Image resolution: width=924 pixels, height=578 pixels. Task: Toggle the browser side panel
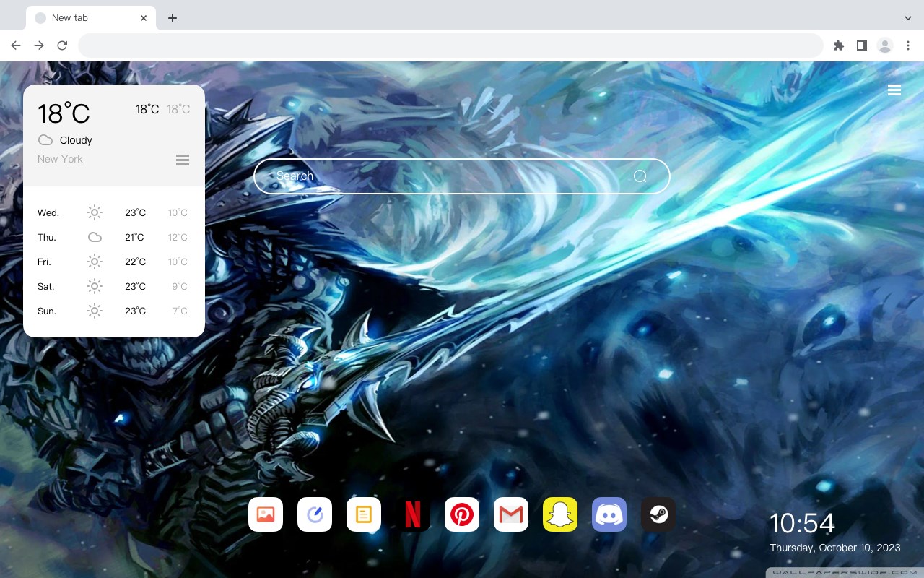[x=861, y=46]
